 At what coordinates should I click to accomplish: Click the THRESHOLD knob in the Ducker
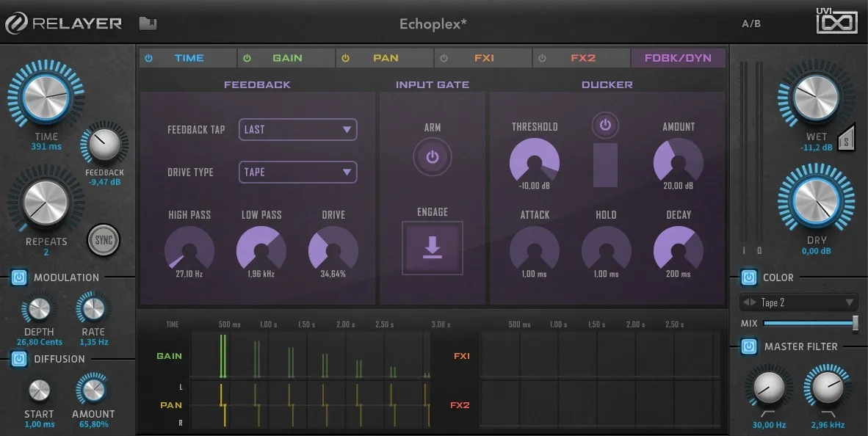[535, 163]
